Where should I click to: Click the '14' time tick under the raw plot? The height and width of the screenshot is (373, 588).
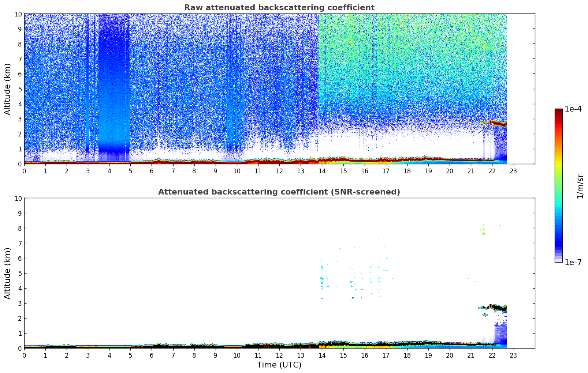pyautogui.click(x=322, y=171)
